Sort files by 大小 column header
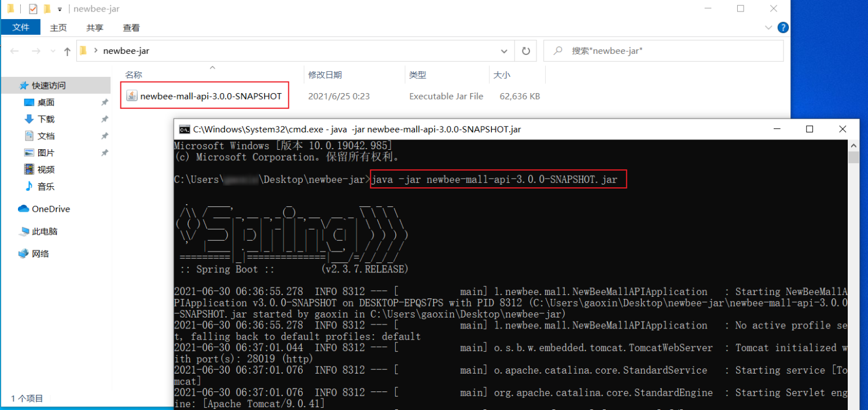This screenshot has width=868, height=410. 501,75
